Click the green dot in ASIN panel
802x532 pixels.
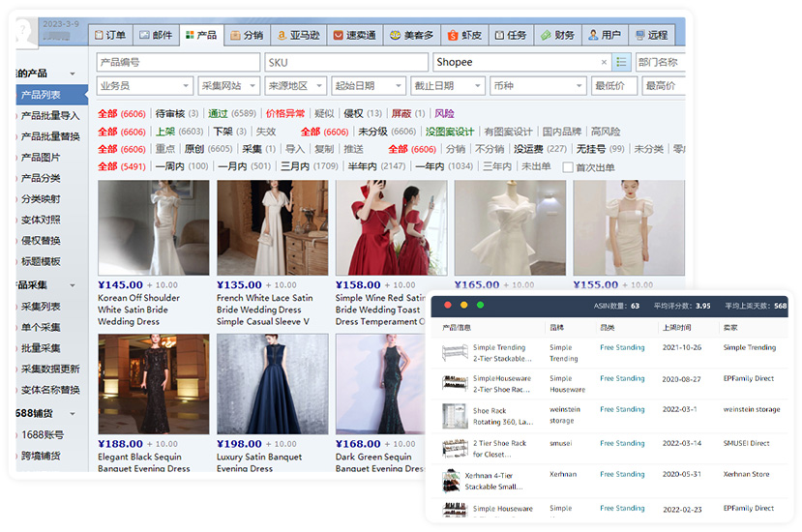480,306
